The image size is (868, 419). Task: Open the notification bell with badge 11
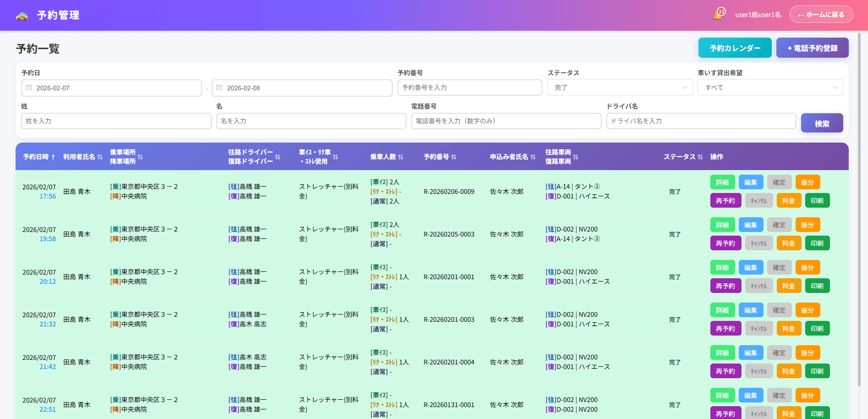point(718,15)
